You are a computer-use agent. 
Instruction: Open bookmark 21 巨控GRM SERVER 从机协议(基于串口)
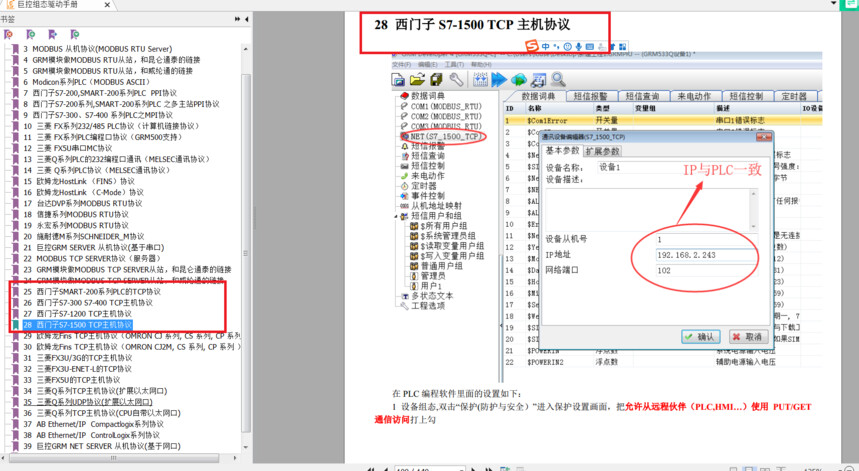click(x=94, y=247)
